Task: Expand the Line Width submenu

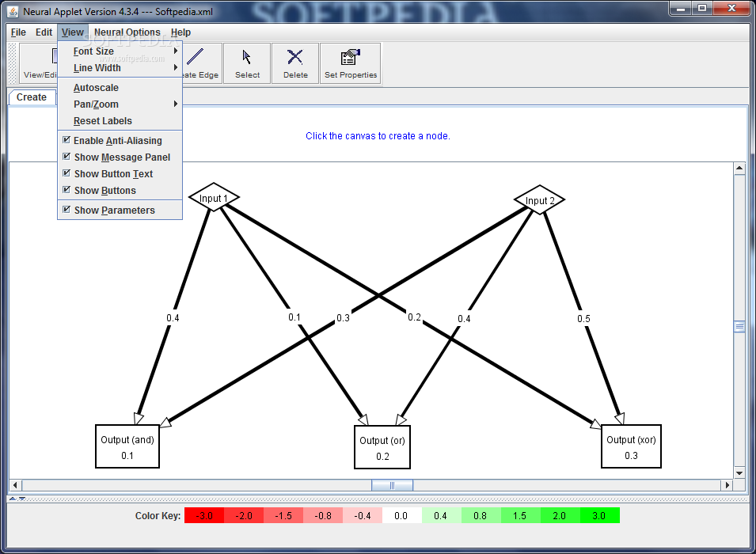Action: tap(120, 68)
